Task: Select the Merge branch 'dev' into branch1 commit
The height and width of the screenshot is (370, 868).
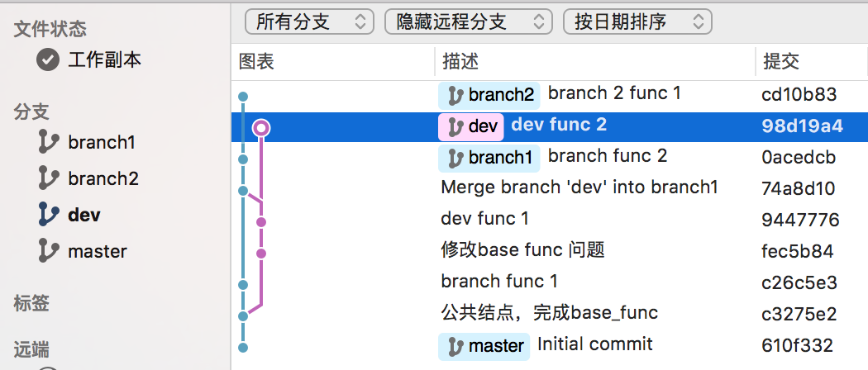Action: click(x=579, y=187)
